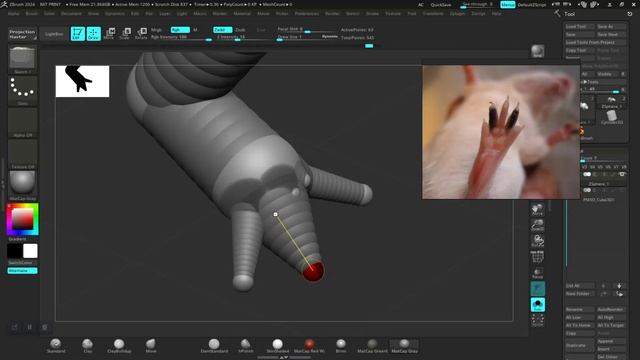This screenshot has height=360, width=640.
Task: Apply MatCap Gray material on bottom shelf
Action: 404,345
